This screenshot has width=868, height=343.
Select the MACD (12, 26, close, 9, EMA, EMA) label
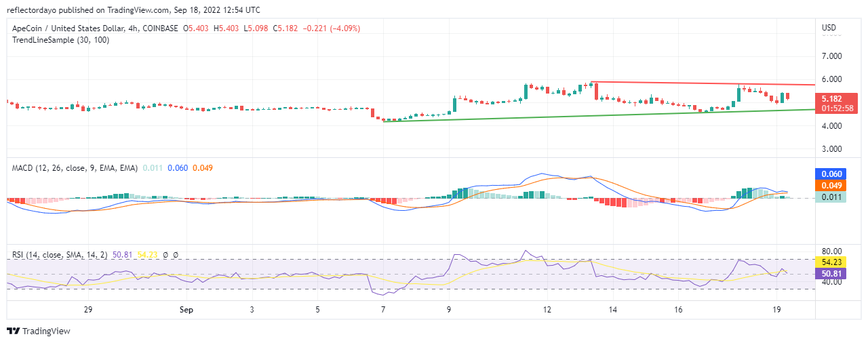[75, 167]
